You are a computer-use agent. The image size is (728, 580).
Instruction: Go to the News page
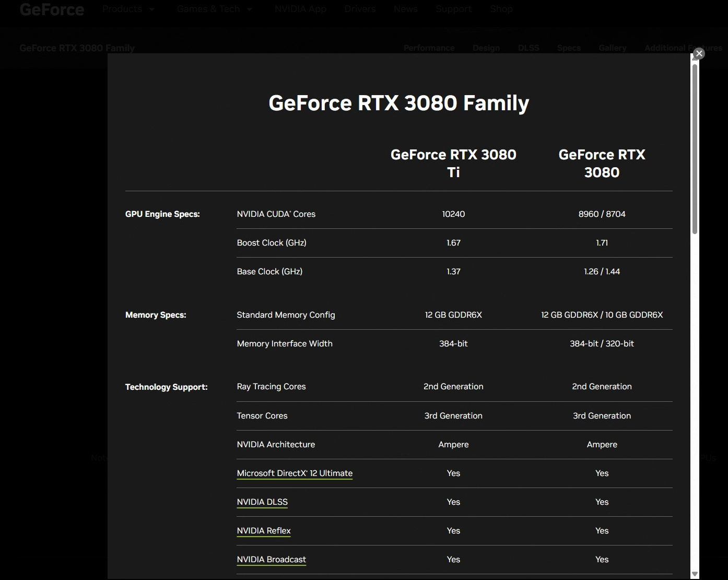coord(405,9)
